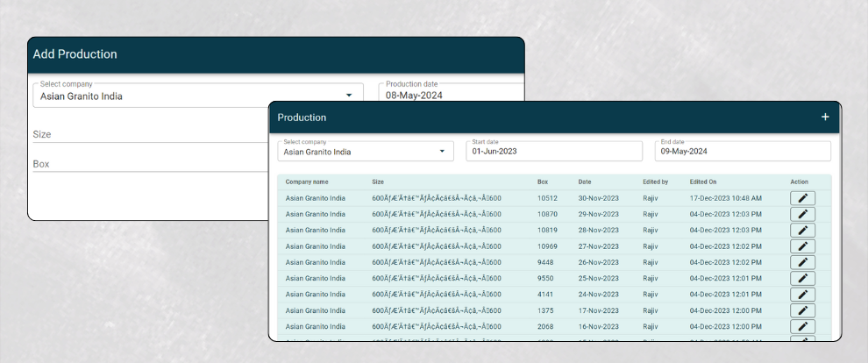The image size is (868, 363).
Task: Click the Company name column header
Action: pyautogui.click(x=307, y=182)
